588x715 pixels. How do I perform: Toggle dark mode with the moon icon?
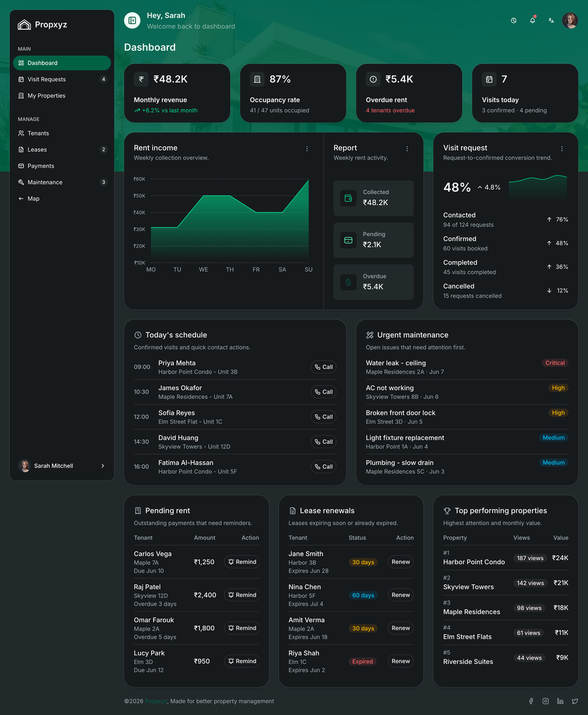pos(514,20)
